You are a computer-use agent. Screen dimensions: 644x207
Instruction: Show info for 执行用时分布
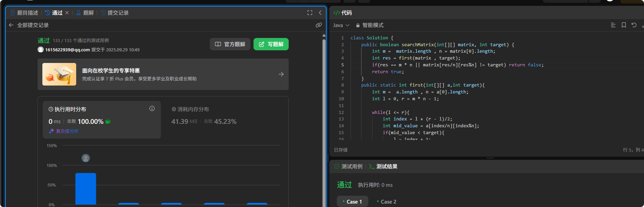(x=152, y=108)
